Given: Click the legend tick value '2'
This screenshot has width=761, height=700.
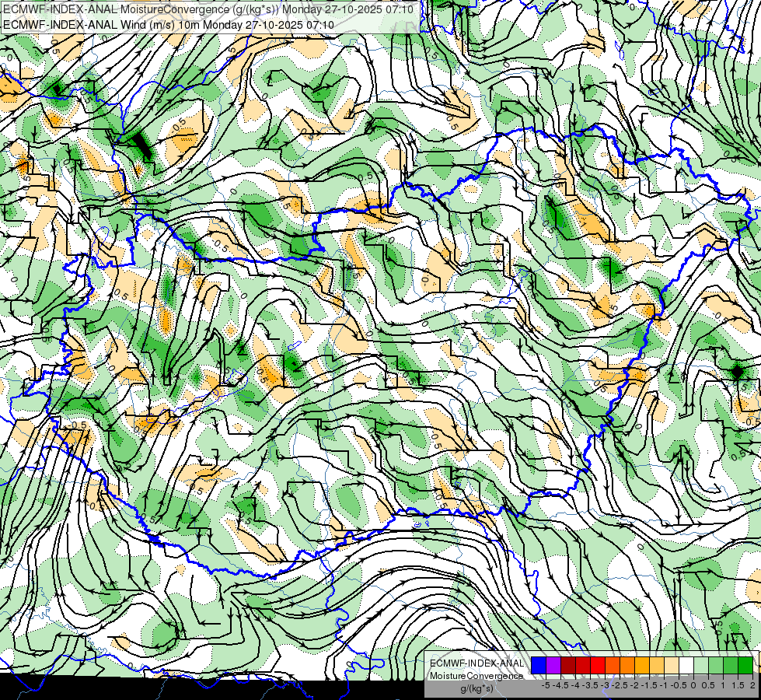Looking at the screenshot, I should click(752, 685).
